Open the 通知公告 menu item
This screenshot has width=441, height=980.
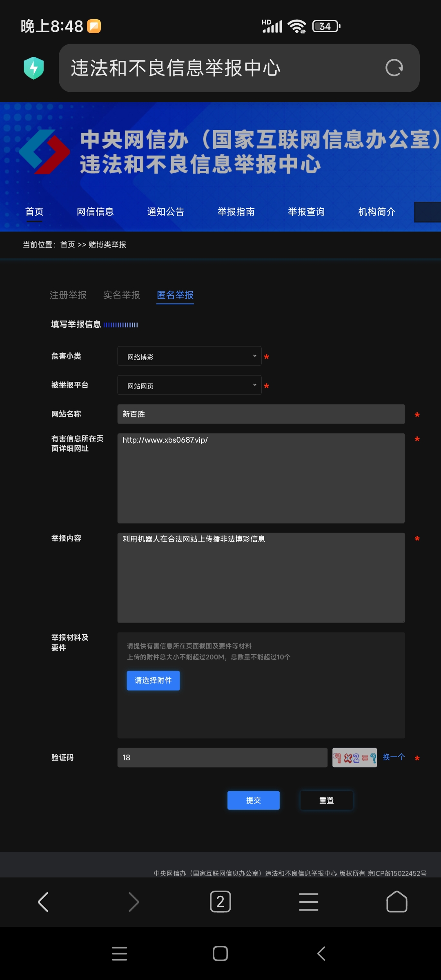[x=166, y=212]
